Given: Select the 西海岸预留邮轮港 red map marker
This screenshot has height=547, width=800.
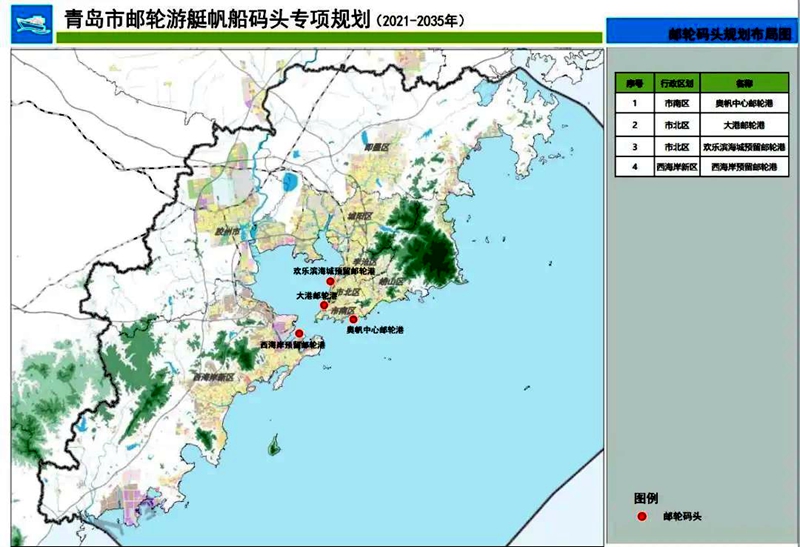Looking at the screenshot, I should 298,334.
